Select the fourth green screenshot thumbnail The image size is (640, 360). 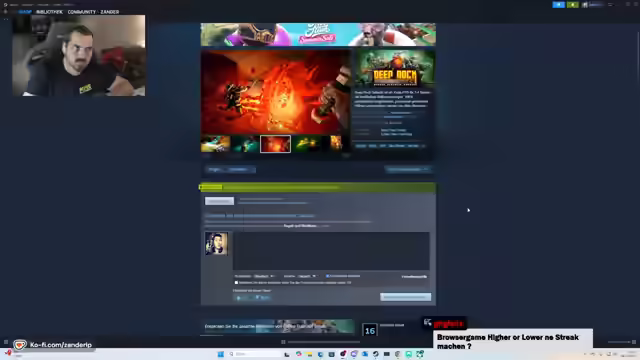[307, 144]
